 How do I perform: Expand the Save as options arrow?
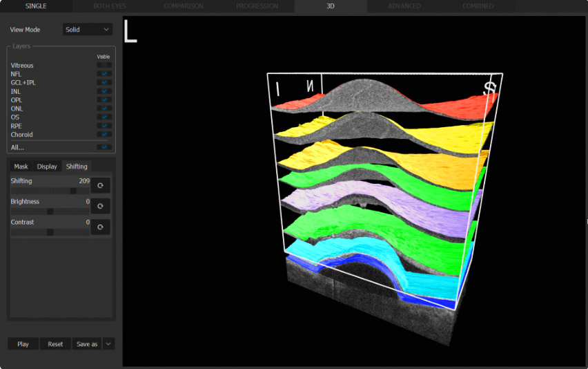pos(108,344)
